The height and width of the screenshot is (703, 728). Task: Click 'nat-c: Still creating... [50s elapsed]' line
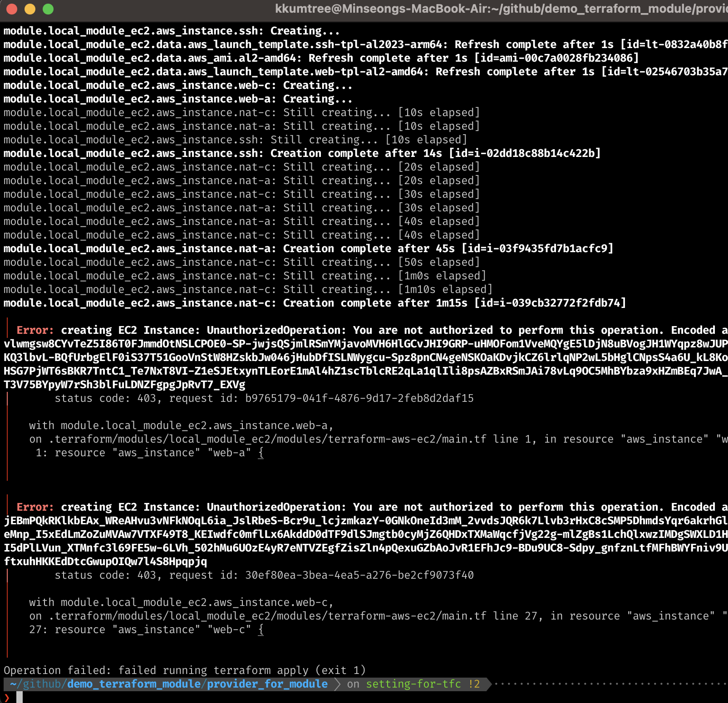point(242,262)
